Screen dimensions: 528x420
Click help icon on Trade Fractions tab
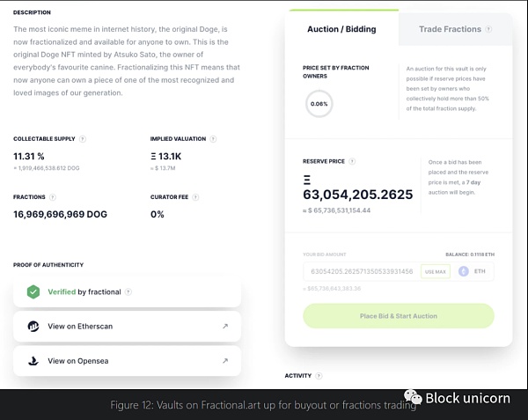pyautogui.click(x=488, y=29)
